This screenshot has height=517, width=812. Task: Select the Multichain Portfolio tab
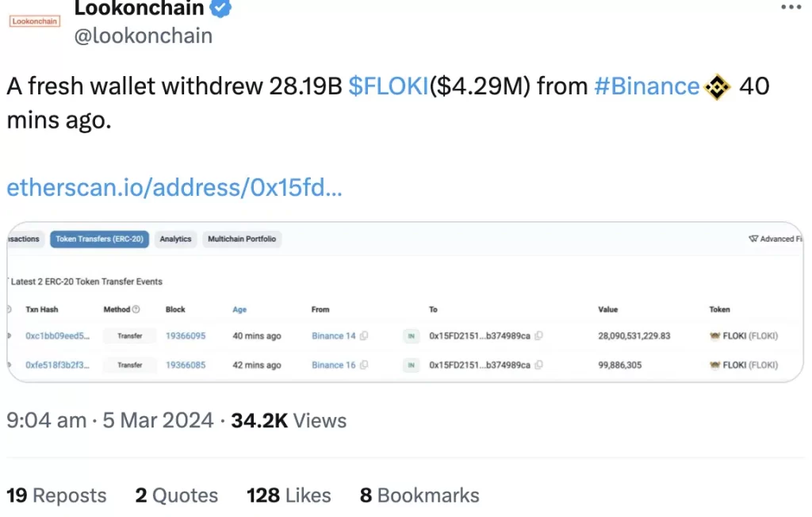pyautogui.click(x=242, y=239)
